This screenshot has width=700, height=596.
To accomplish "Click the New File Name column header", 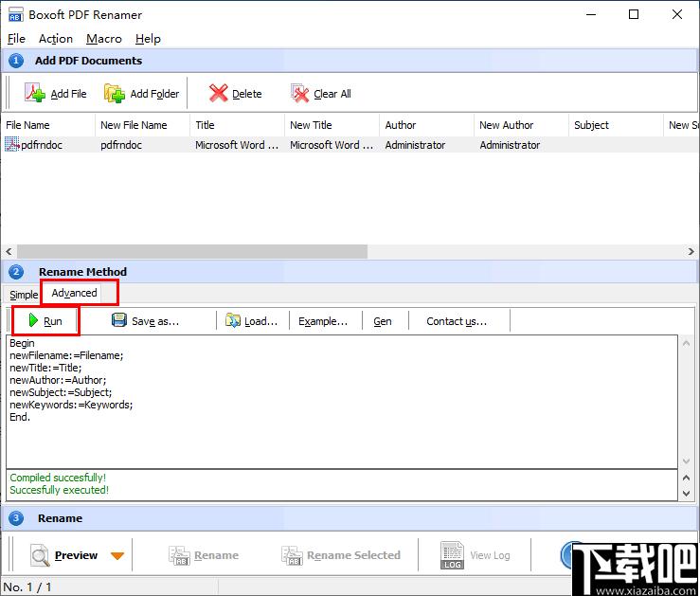I will coord(142,125).
